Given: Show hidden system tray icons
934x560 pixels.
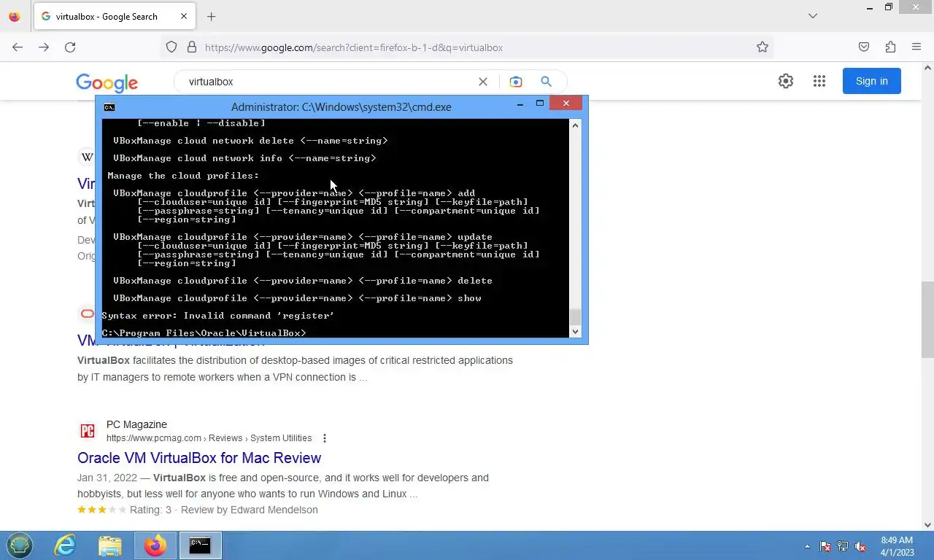Looking at the screenshot, I should click(x=807, y=546).
